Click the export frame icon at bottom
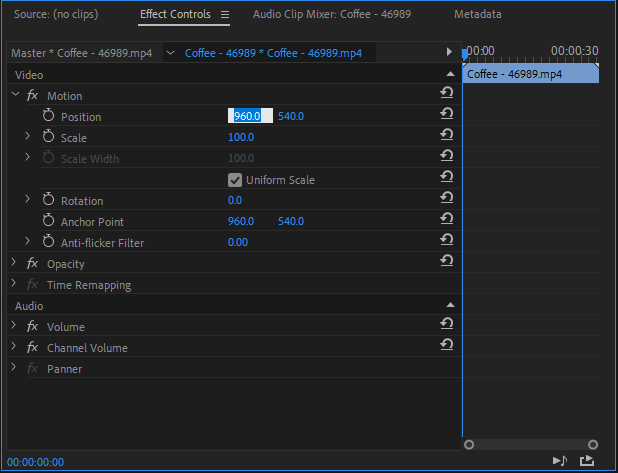This screenshot has height=473, width=618. 586,460
